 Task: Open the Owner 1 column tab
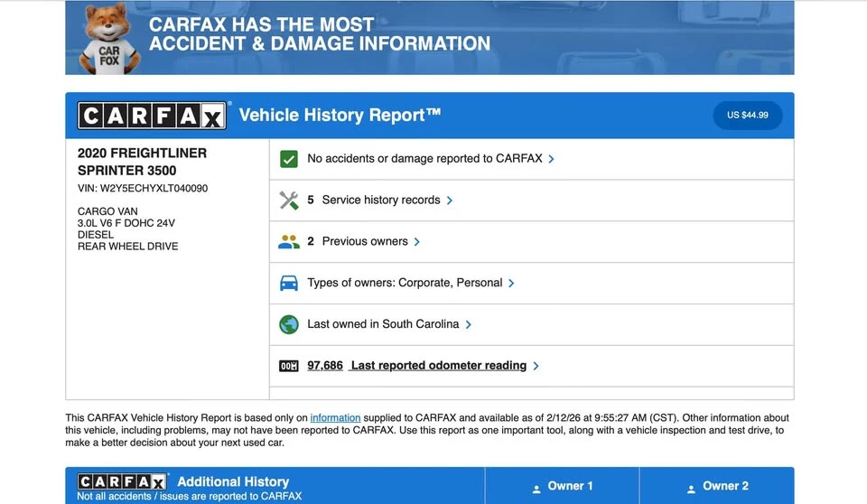pos(563,486)
